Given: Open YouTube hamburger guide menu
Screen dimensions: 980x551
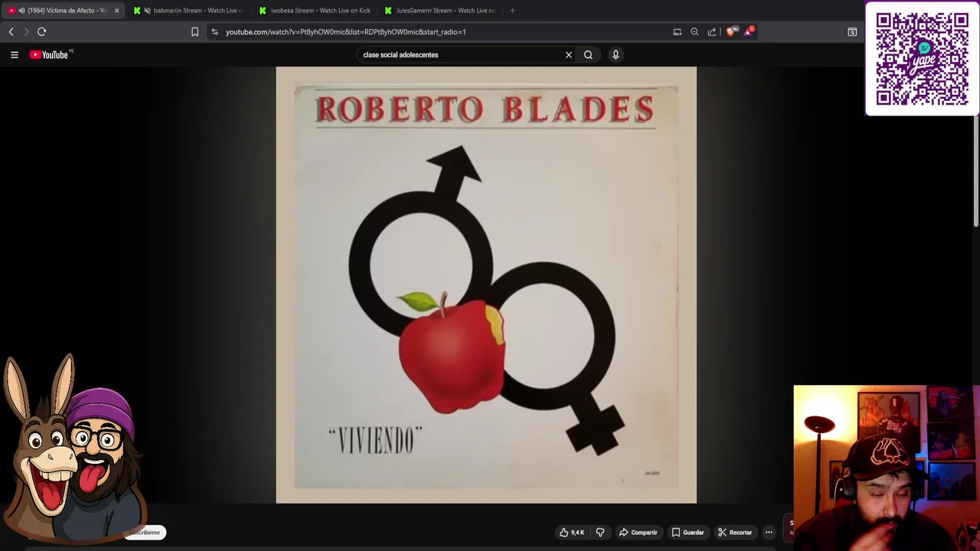Looking at the screenshot, I should (14, 54).
